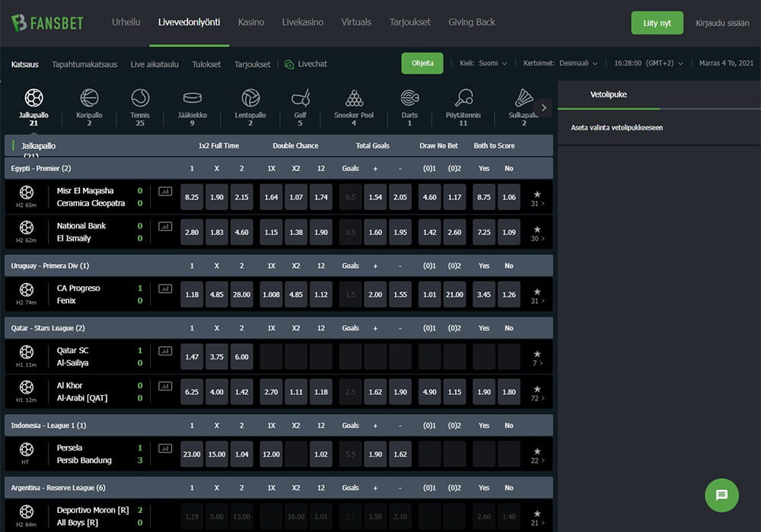Open statistics icon for Qatar SC match
The width and height of the screenshot is (761, 532).
tap(165, 351)
